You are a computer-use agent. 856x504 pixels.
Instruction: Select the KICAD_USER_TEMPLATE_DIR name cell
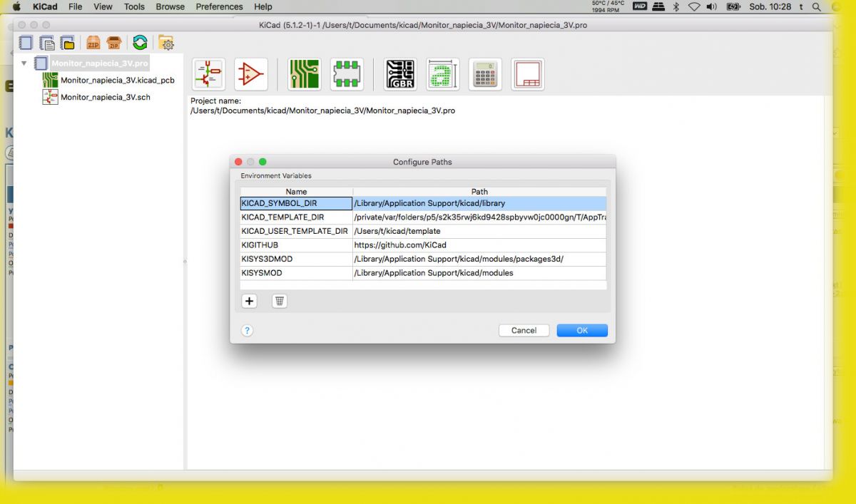click(296, 231)
